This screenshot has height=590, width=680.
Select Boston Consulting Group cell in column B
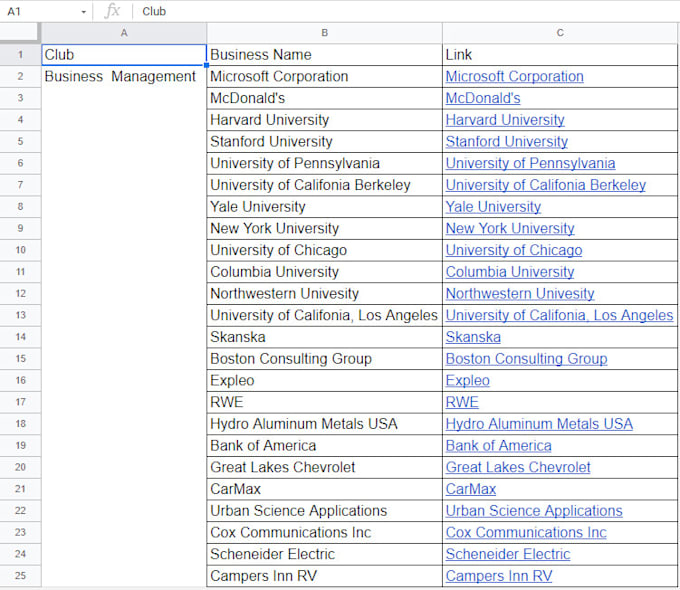point(324,359)
